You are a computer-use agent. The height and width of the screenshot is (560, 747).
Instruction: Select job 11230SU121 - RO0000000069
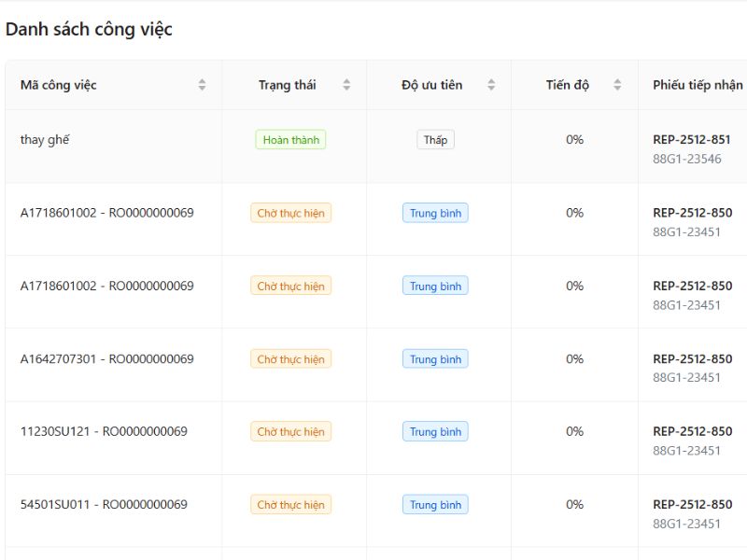[x=104, y=431]
